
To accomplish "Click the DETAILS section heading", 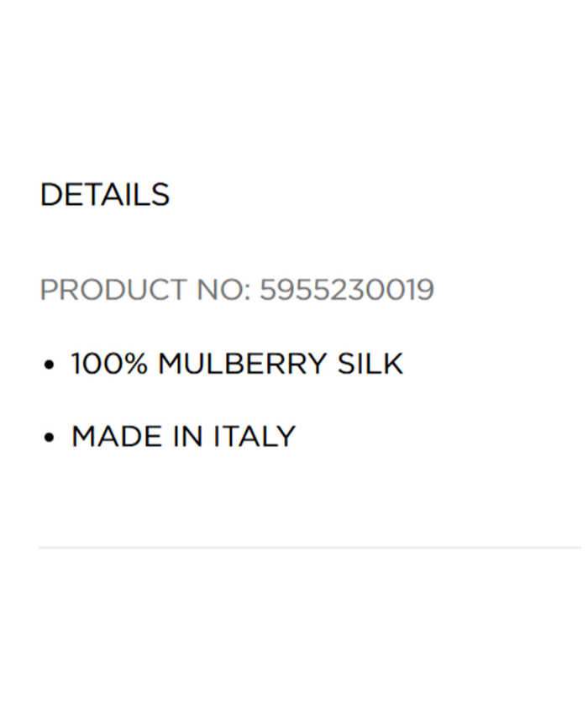I will (x=104, y=195).
